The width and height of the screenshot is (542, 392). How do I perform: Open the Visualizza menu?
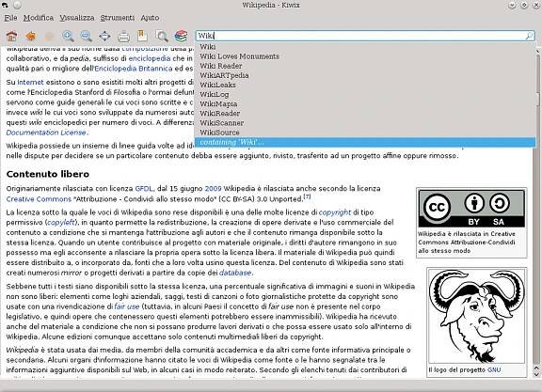pos(77,18)
